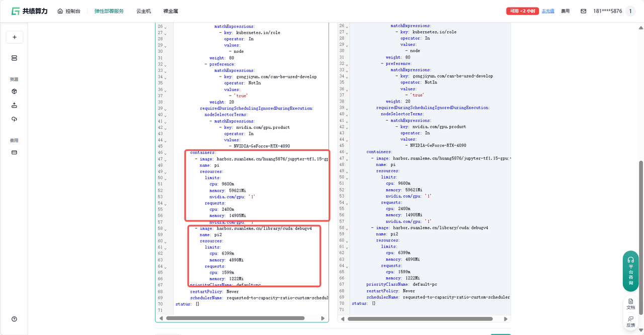Go to 控制台 home
The width and height of the screenshot is (644, 335).
pos(69,11)
